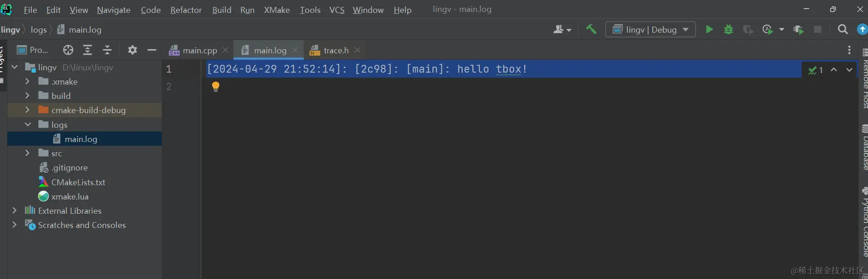Open the Refactor menu
The image size is (868, 279).
click(186, 10)
